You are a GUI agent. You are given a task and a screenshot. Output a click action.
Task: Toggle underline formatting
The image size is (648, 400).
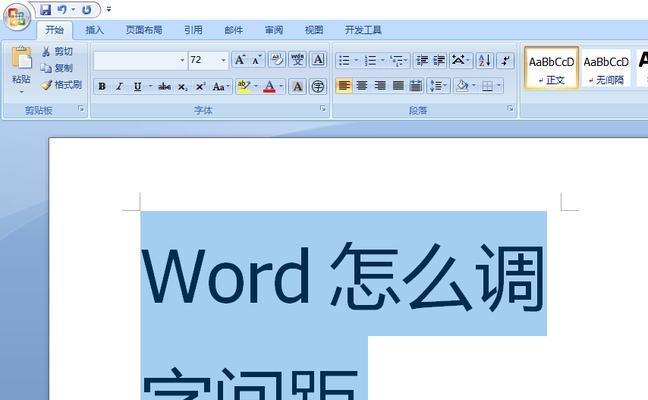(x=137, y=86)
